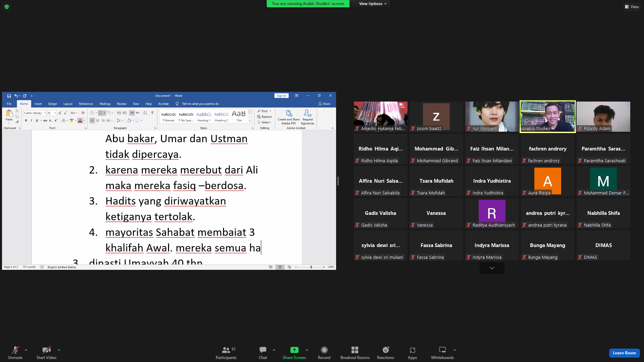Click the Numbering list icon
The image size is (644, 362).
click(x=101, y=113)
